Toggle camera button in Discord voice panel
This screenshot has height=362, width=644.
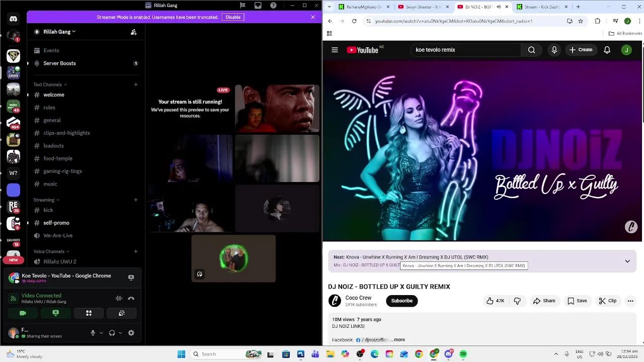point(23,313)
